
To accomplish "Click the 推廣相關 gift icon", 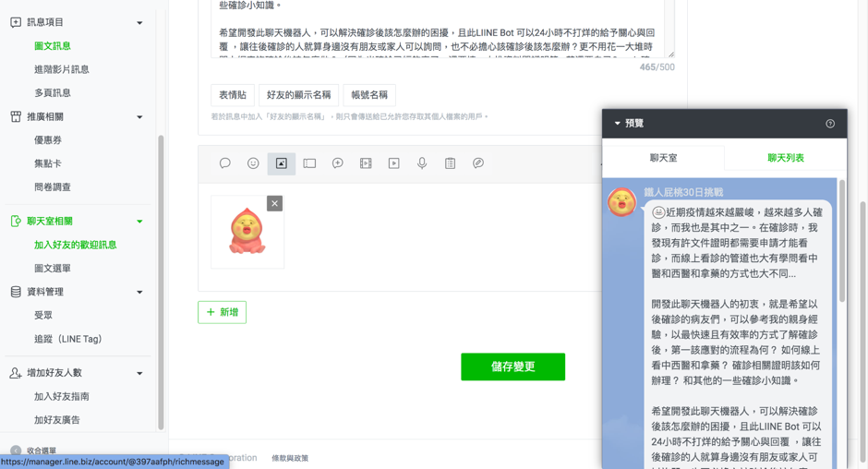I will 16,117.
